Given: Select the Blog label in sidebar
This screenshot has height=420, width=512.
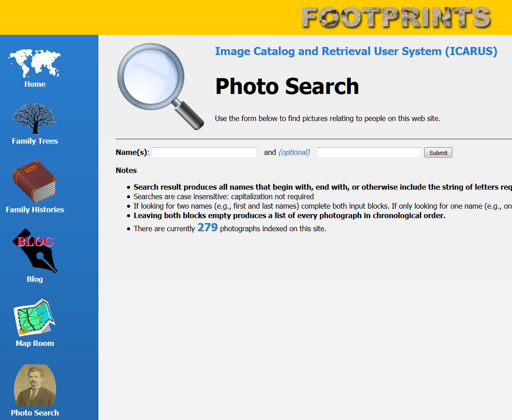Looking at the screenshot, I should [x=35, y=279].
